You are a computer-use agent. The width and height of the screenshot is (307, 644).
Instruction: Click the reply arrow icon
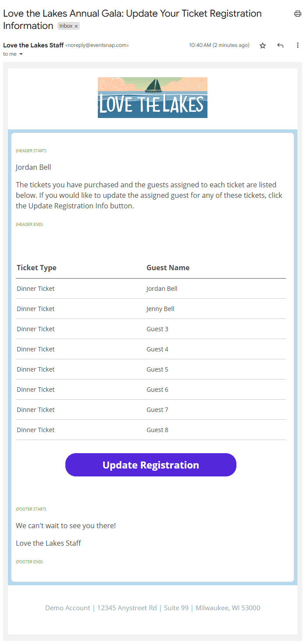(x=280, y=46)
